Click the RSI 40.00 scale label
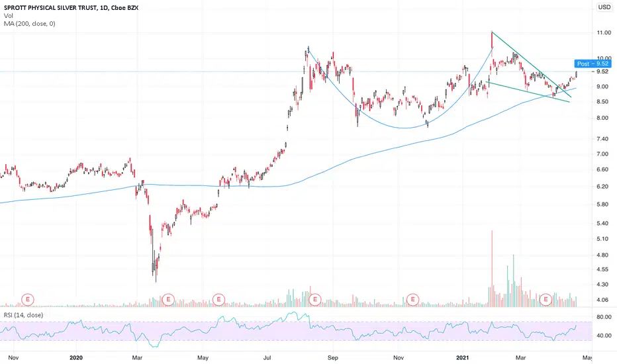Image resolution: width=617 pixels, height=364 pixels. (604, 336)
